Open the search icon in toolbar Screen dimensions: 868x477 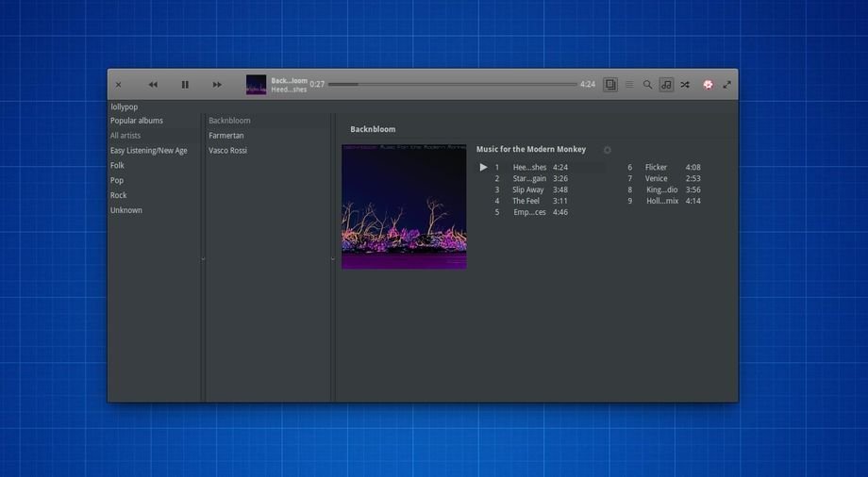coord(647,85)
